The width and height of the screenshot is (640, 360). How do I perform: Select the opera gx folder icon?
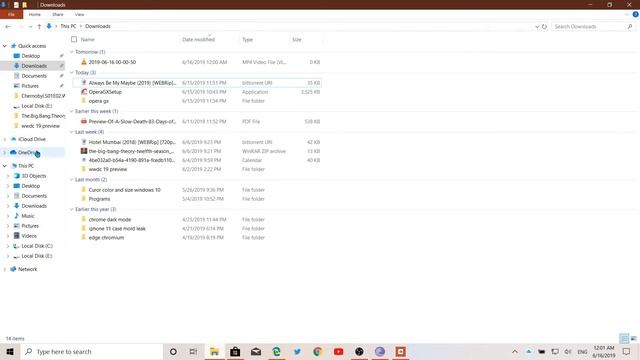[x=84, y=101]
